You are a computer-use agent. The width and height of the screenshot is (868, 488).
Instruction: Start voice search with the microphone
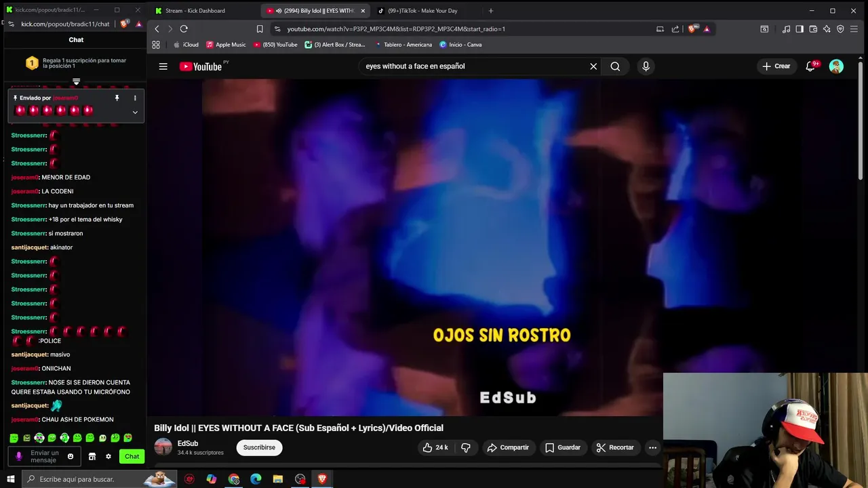point(646,66)
